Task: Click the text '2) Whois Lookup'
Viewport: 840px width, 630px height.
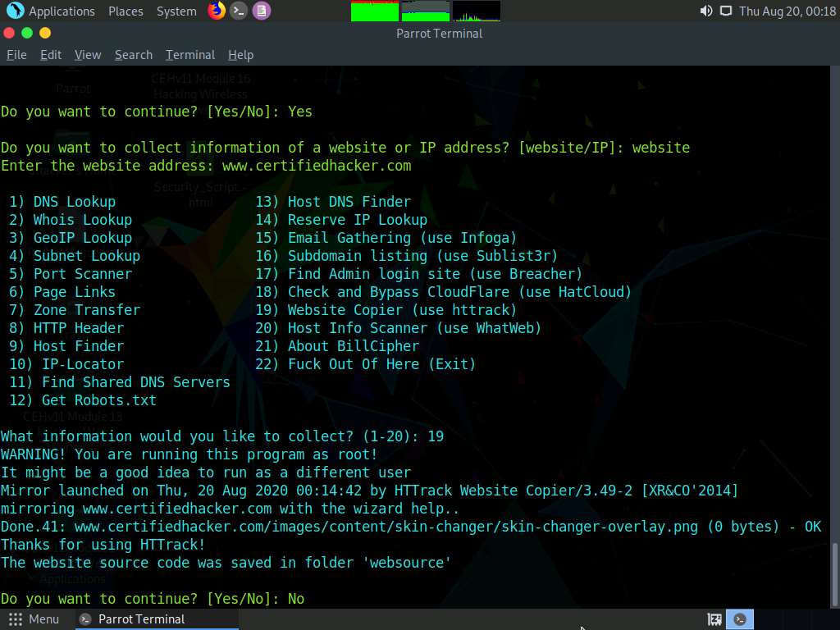Action: point(71,220)
